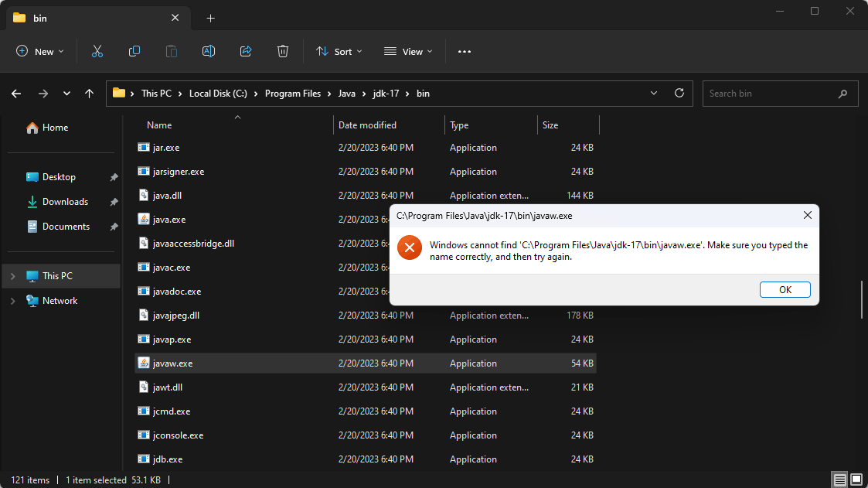Switch to details view layout toggle

[x=839, y=479]
